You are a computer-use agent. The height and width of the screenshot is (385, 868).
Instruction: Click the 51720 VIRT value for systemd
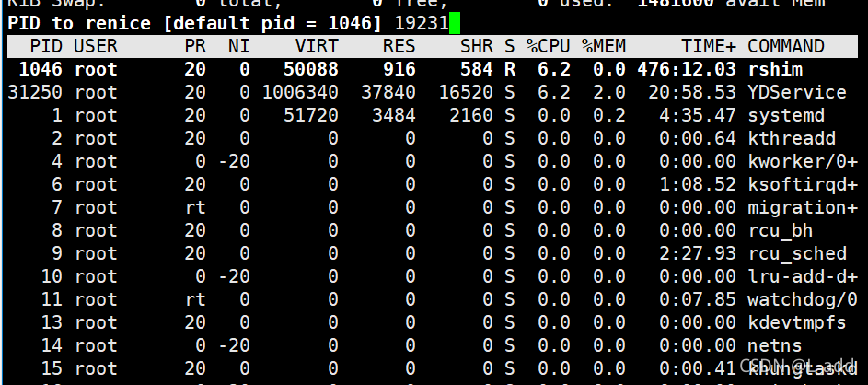[x=311, y=115]
